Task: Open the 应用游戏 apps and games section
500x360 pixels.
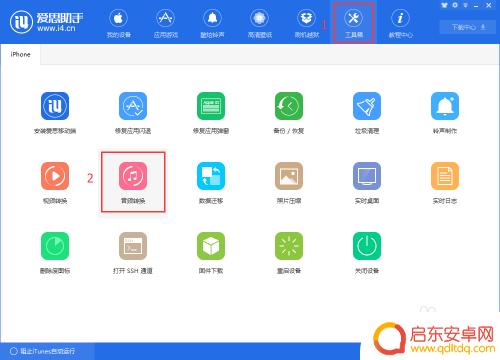Action: click(x=166, y=24)
